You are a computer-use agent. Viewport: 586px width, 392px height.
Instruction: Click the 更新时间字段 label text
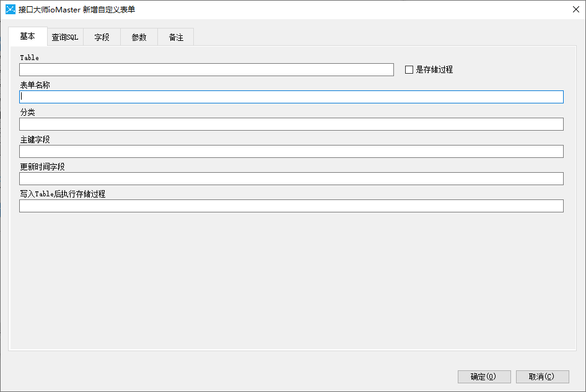pyautogui.click(x=43, y=167)
